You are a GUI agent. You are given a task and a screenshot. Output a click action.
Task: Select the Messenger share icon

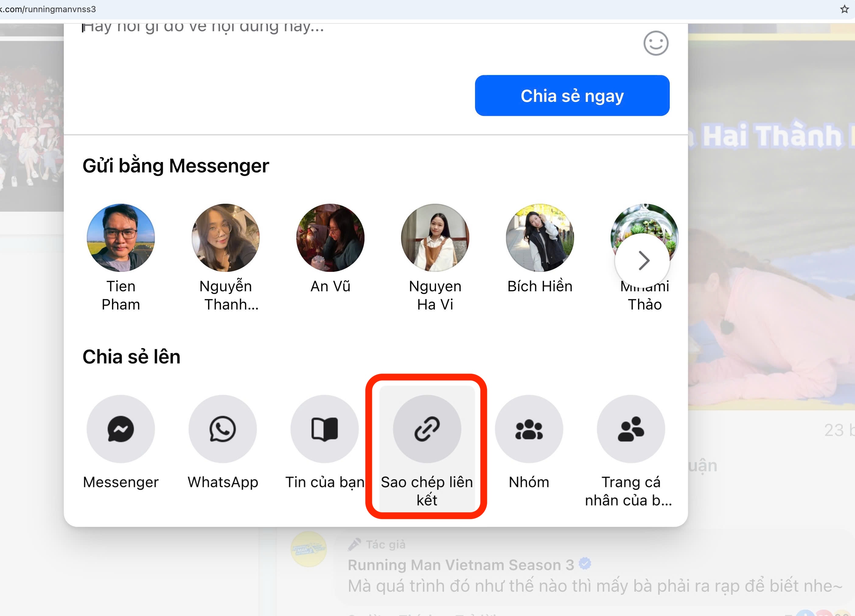[x=120, y=429]
